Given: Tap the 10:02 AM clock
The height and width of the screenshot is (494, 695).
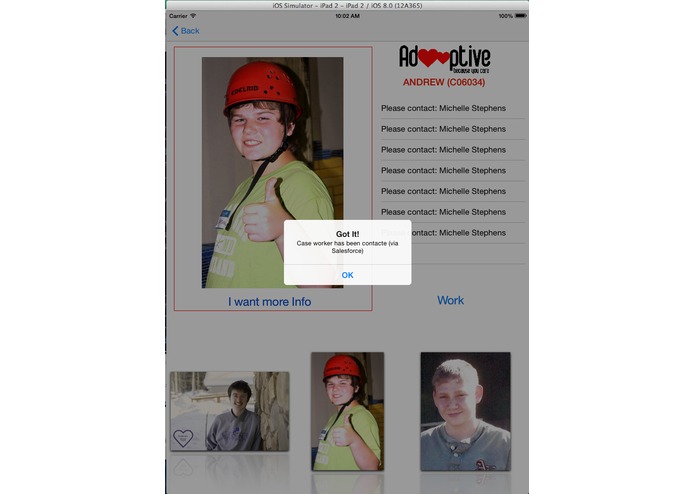Looking at the screenshot, I should (x=348, y=16).
